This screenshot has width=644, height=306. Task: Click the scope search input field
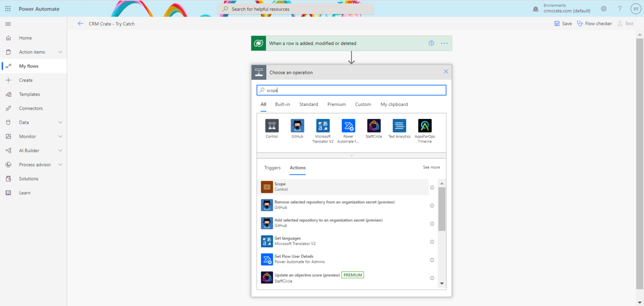pos(351,90)
